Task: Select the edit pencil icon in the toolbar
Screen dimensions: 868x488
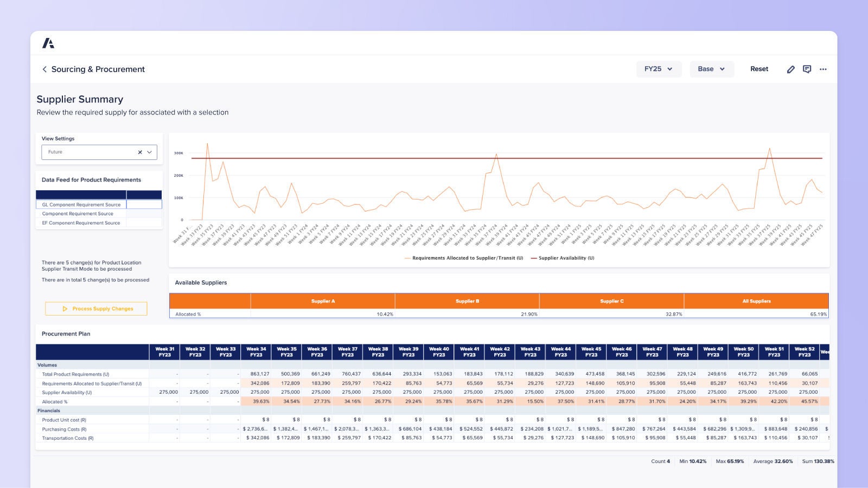Action: [791, 69]
